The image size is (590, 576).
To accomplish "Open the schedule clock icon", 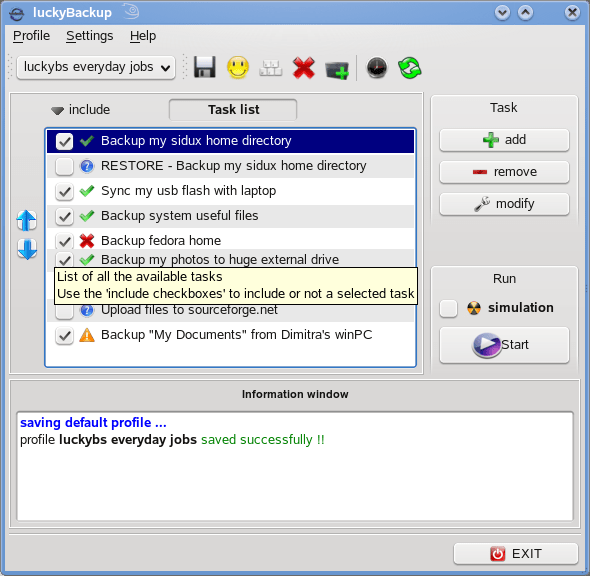I will 377,68.
